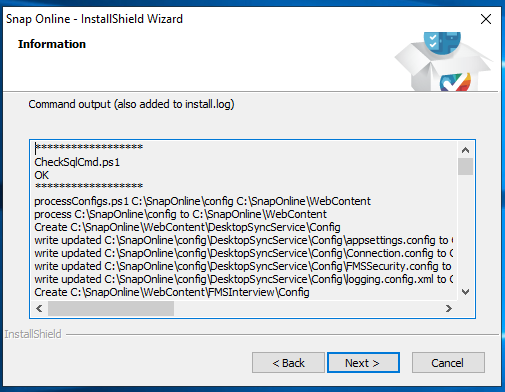Click the FMSInterview Config create line
The image size is (505, 392).
172,292
